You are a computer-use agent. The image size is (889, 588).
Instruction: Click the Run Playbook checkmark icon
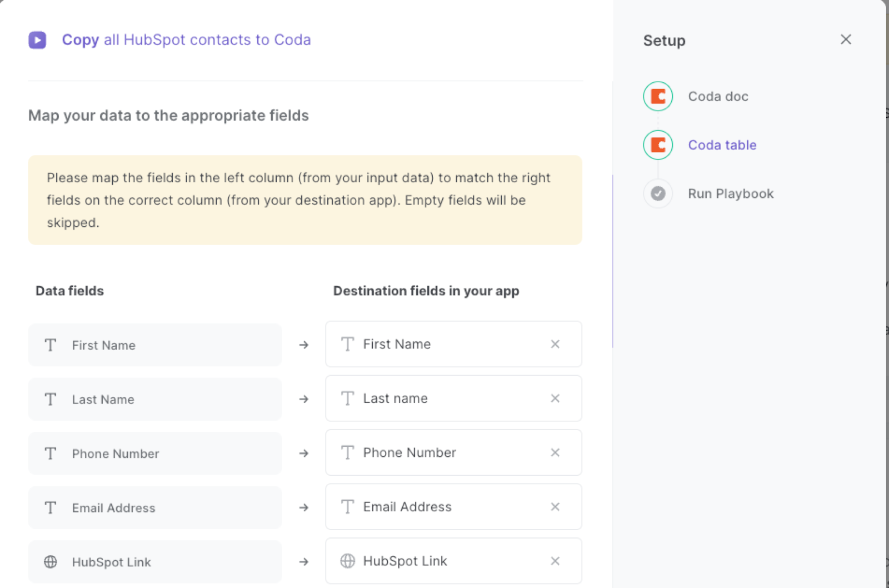(x=658, y=193)
